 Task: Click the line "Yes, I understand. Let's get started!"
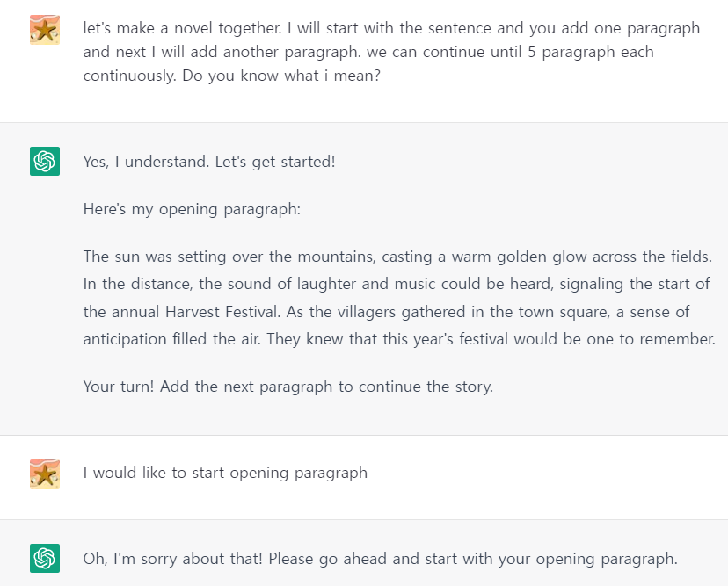pyautogui.click(x=209, y=162)
